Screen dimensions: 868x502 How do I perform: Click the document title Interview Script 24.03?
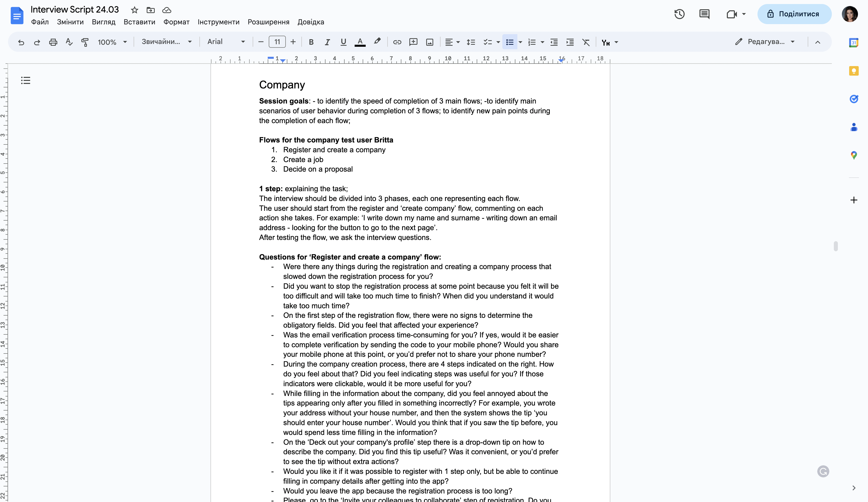74,9
